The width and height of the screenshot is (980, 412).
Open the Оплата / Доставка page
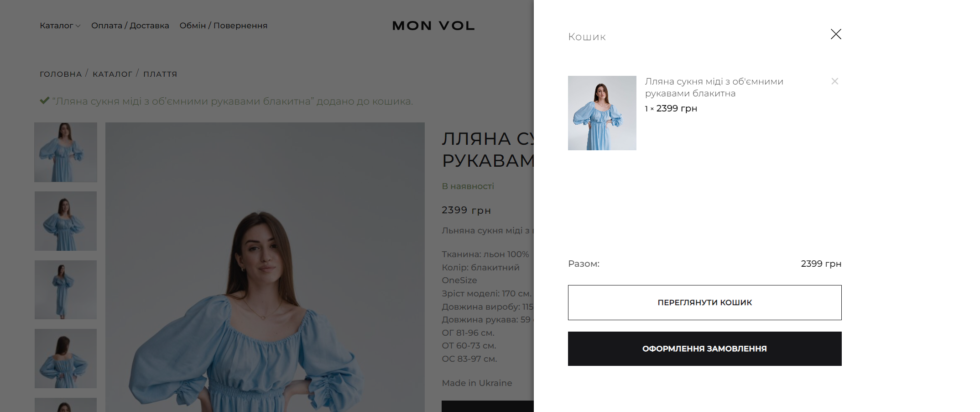(x=130, y=26)
